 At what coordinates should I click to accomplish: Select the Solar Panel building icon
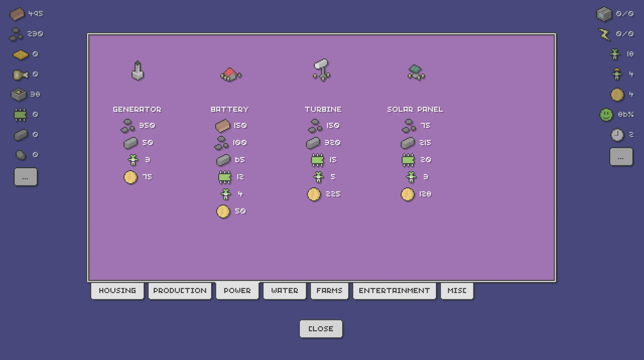pyautogui.click(x=416, y=72)
